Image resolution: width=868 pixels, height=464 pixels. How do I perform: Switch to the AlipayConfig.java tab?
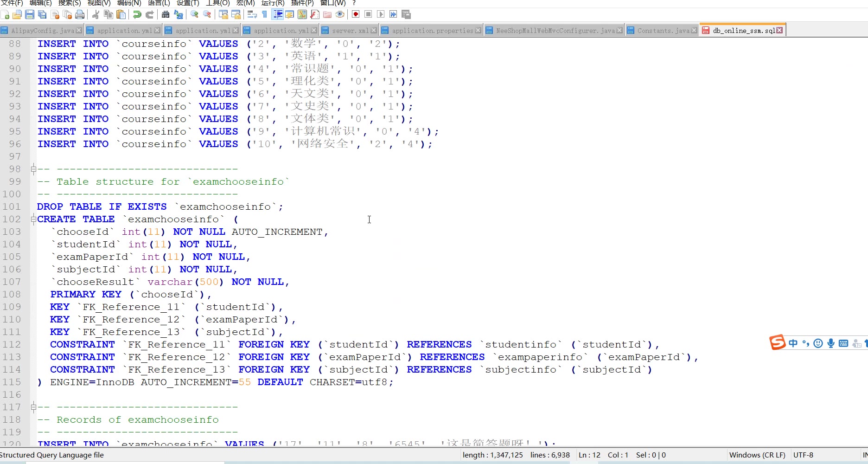(42, 31)
